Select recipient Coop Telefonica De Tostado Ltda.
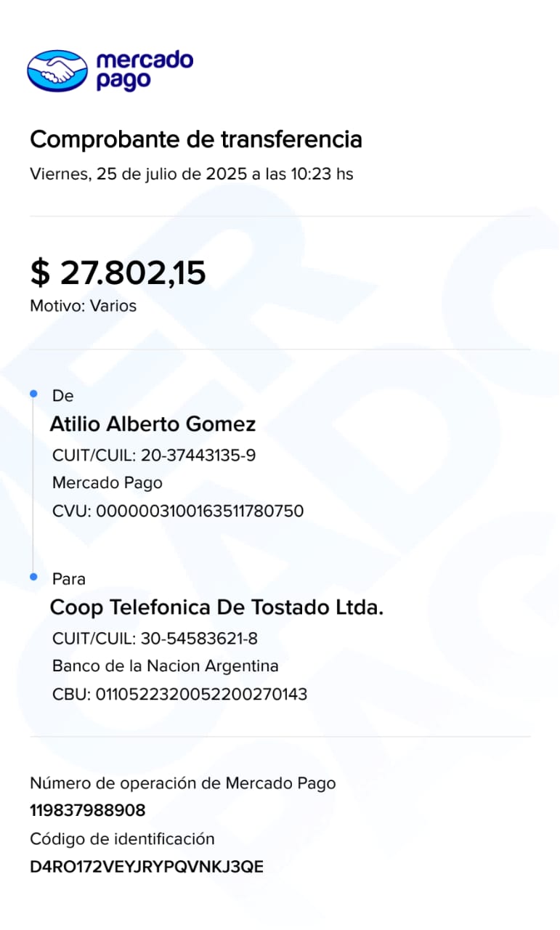 point(216,607)
